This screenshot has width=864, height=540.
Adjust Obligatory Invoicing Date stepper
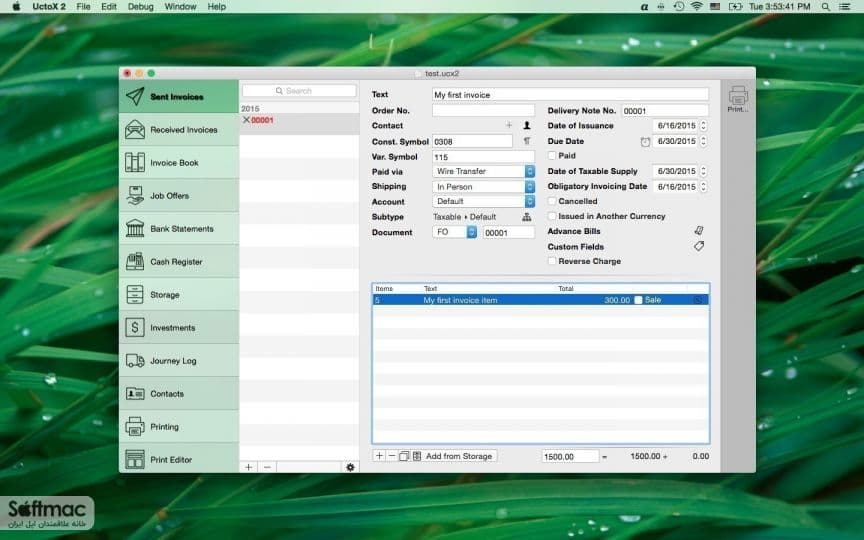click(703, 187)
